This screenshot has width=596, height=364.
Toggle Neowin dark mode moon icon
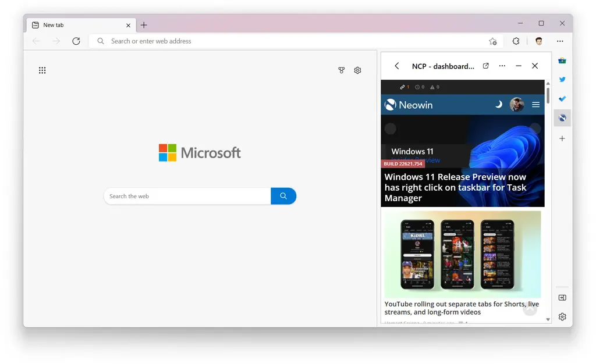coord(499,105)
